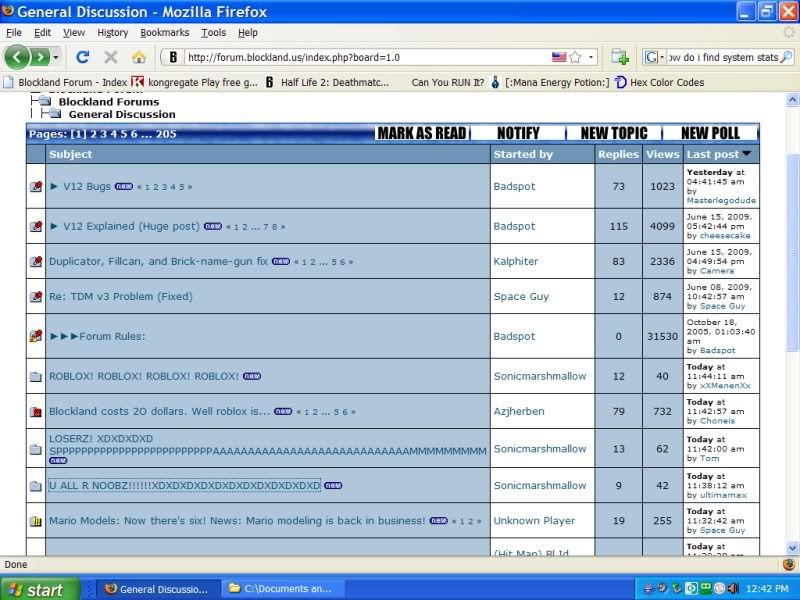Click the folder icon beside LOSERZ! XDXDXDXD topic

tap(36, 449)
